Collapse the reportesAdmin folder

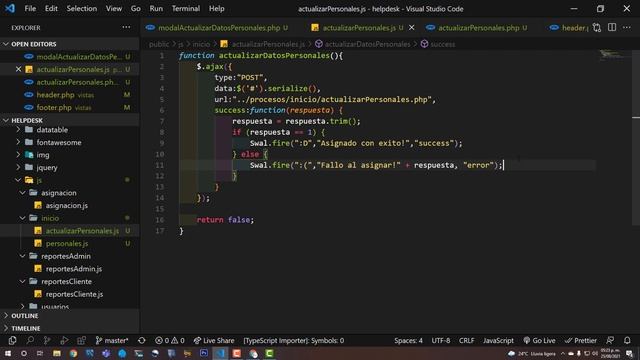click(x=22, y=256)
